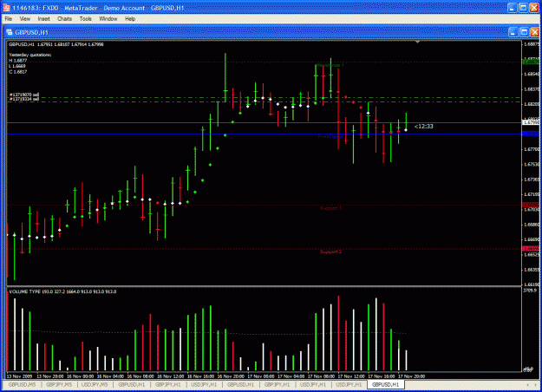Image resolution: width=542 pixels, height=392 pixels.
Task: Click the <12:33 candle timer label
Action: point(424,126)
